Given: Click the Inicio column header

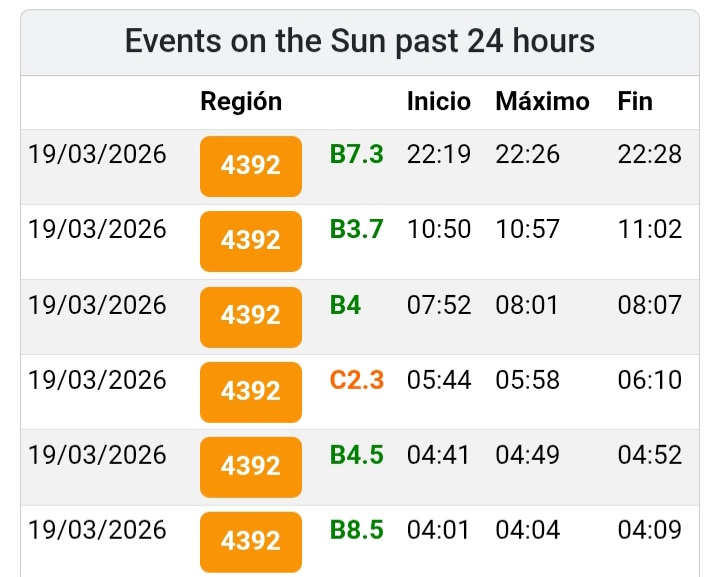Looking at the screenshot, I should point(438,101).
